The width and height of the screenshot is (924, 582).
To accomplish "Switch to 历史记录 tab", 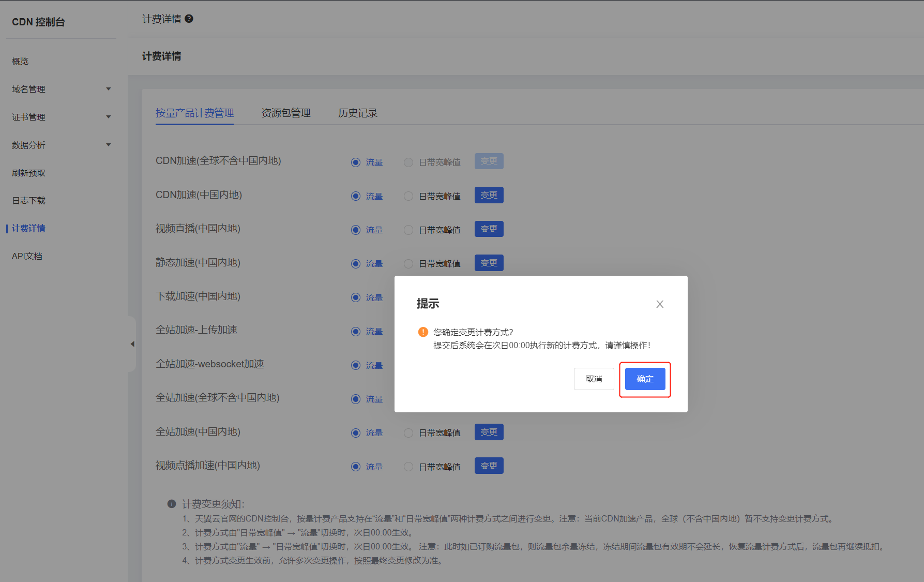I will 358,113.
